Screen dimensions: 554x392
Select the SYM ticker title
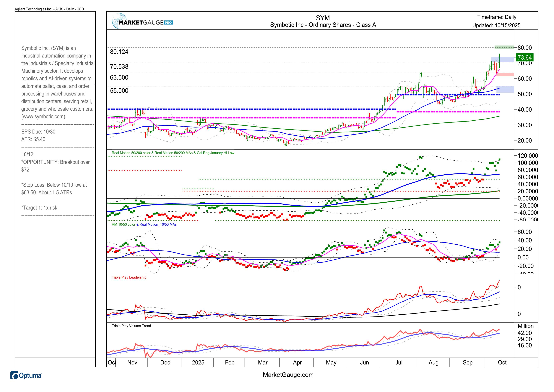pyautogui.click(x=323, y=18)
